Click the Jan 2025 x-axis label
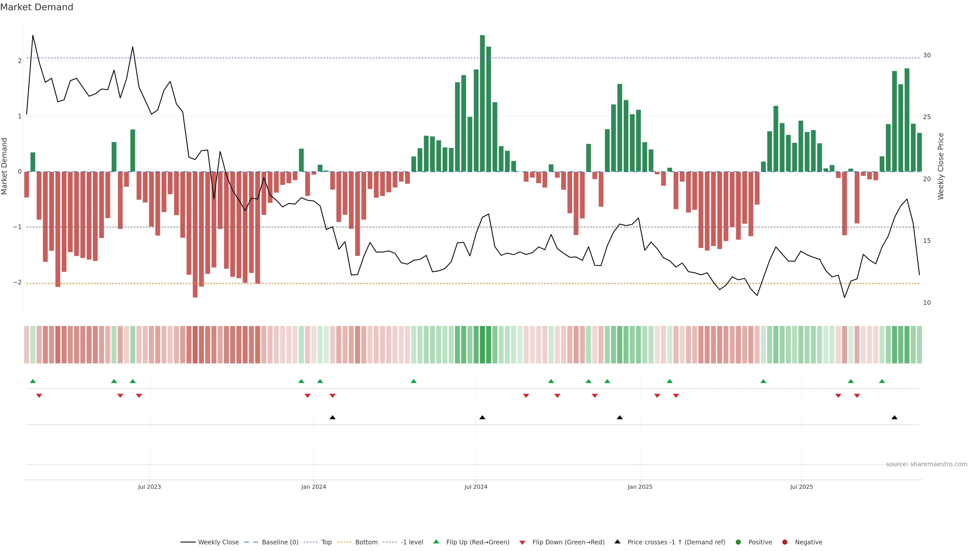The height and width of the screenshot is (551, 980). 640,487
